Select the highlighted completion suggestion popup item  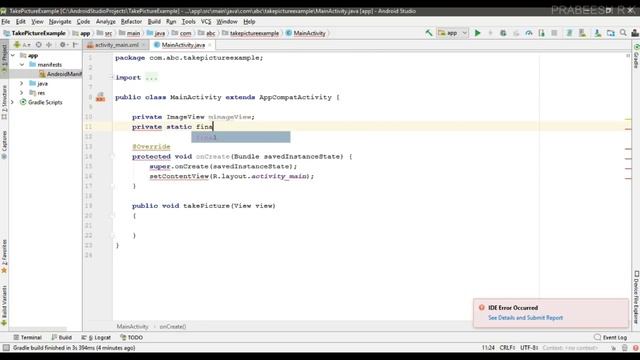241,137
